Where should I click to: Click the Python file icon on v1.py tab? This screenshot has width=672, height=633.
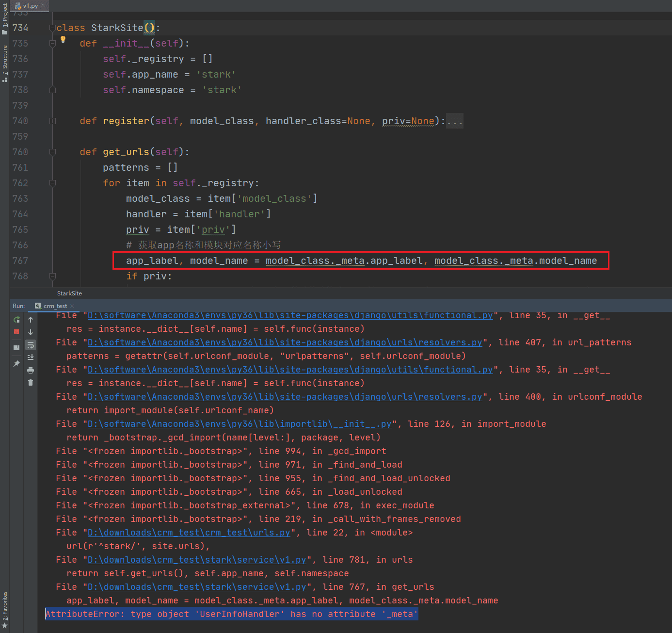(18, 6)
